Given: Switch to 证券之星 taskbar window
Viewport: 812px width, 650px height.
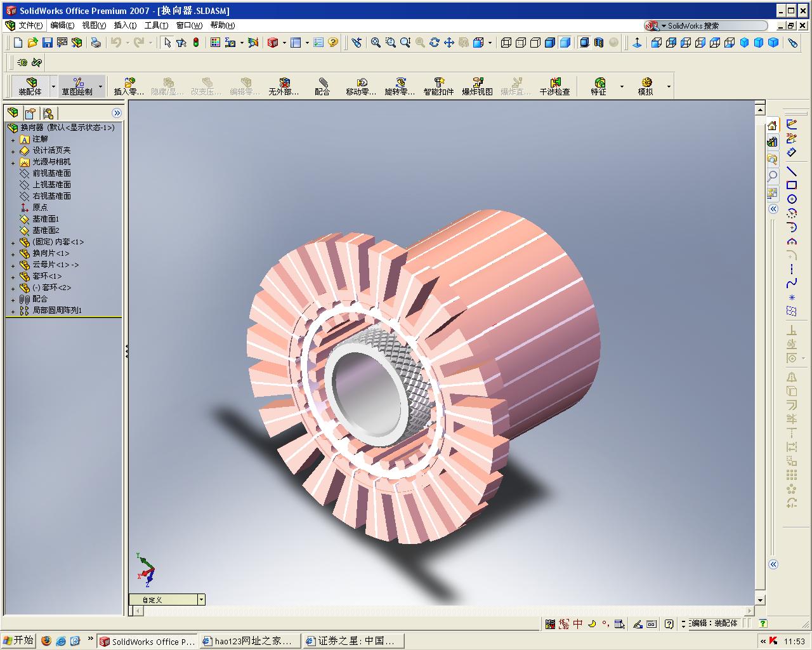Looking at the screenshot, I should [352, 641].
